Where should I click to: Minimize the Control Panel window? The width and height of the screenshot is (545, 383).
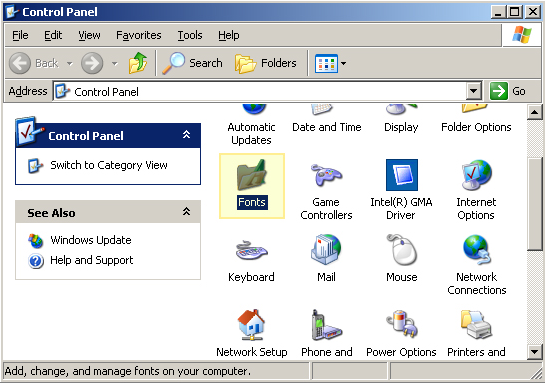pyautogui.click(x=499, y=12)
